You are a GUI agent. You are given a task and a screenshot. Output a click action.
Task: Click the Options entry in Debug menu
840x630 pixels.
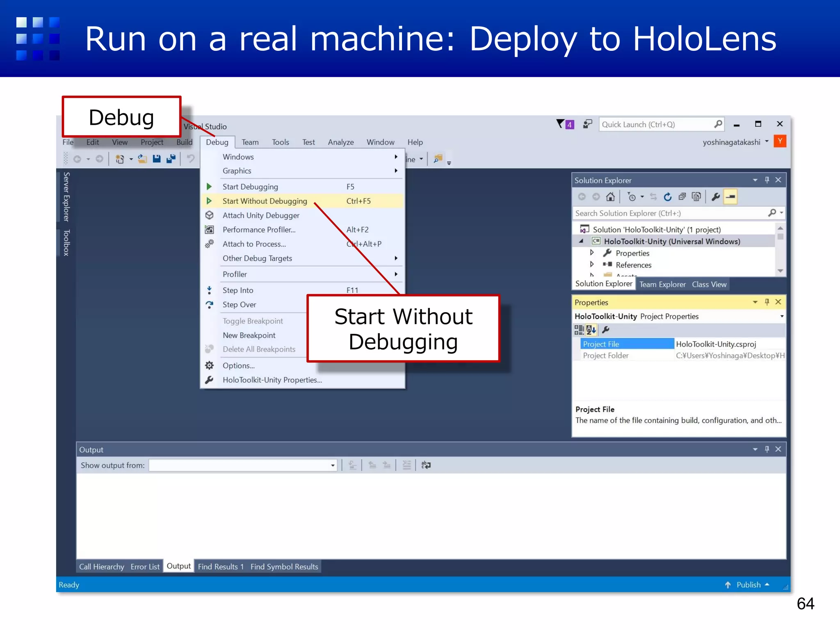302,365
